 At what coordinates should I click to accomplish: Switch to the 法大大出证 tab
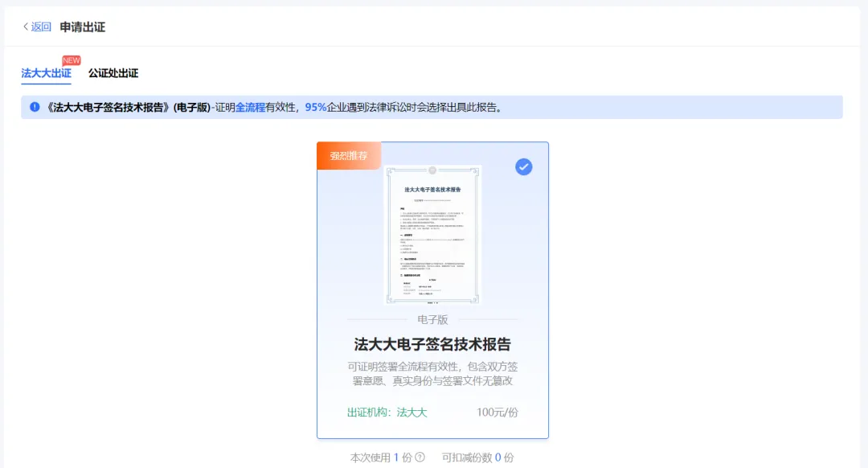[x=46, y=73]
